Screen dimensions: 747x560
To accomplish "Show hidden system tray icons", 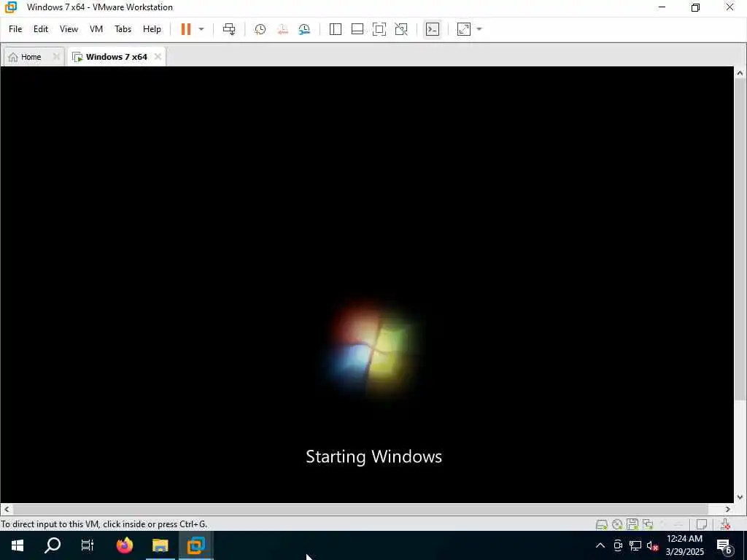I will pyautogui.click(x=600, y=545).
